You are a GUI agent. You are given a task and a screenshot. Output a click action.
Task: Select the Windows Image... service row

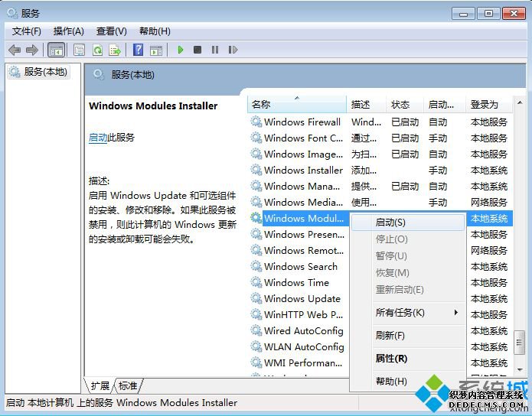pos(380,154)
